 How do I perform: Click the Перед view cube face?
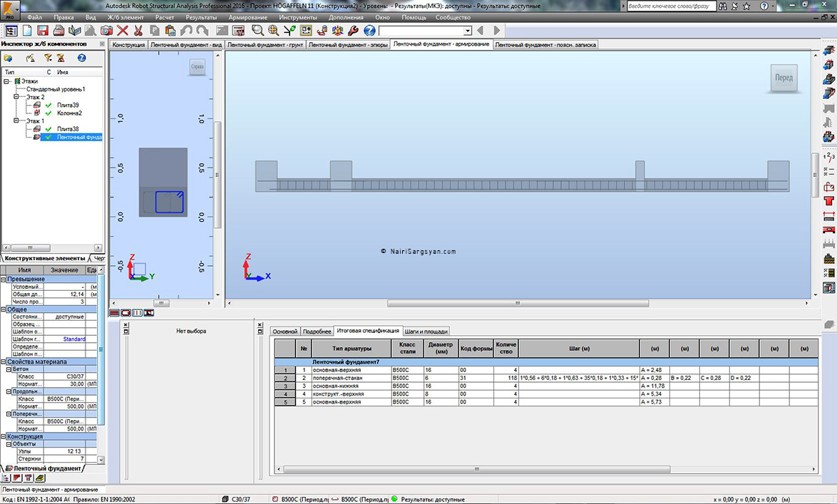point(784,78)
